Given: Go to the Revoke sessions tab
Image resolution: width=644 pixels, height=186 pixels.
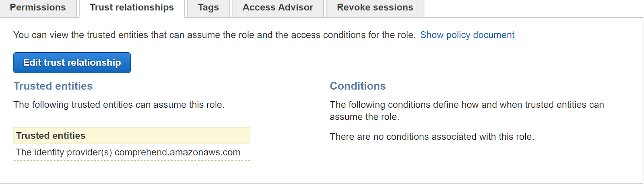Looking at the screenshot, I should 375,8.
